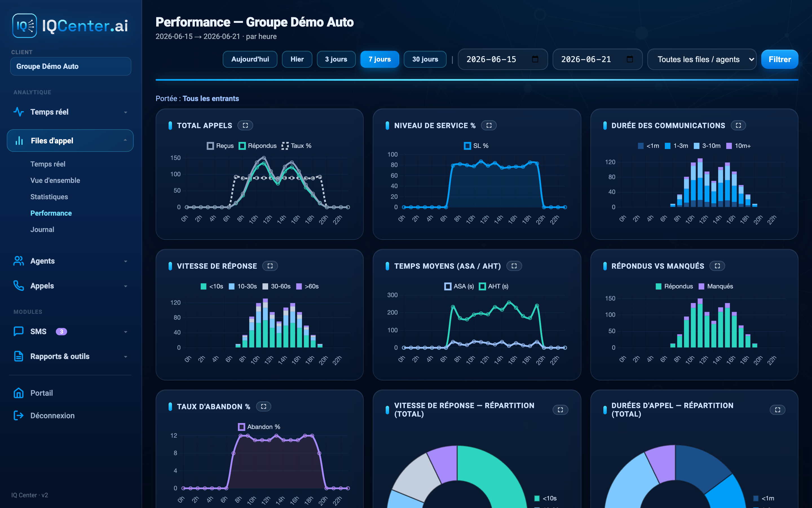
Task: Open calendar picker for start date 2026-06-15
Action: [535, 60]
